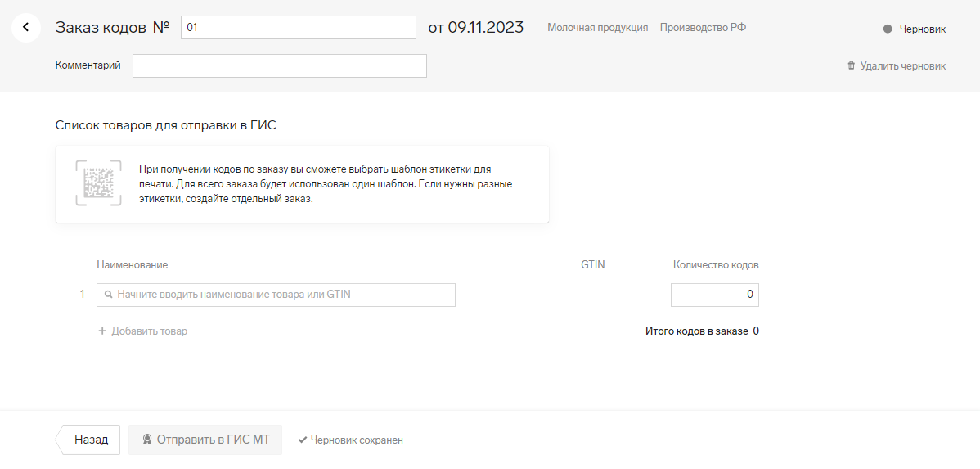Click the plus icon beside Добавить товар
This screenshot has width=980, height=469.
tap(102, 331)
